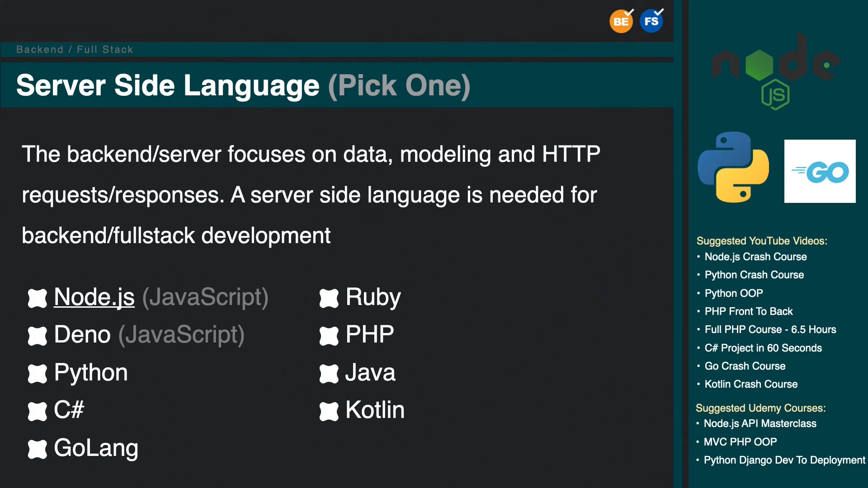Open Python Django Dev To Deployment
The image size is (868, 488).
[784, 460]
